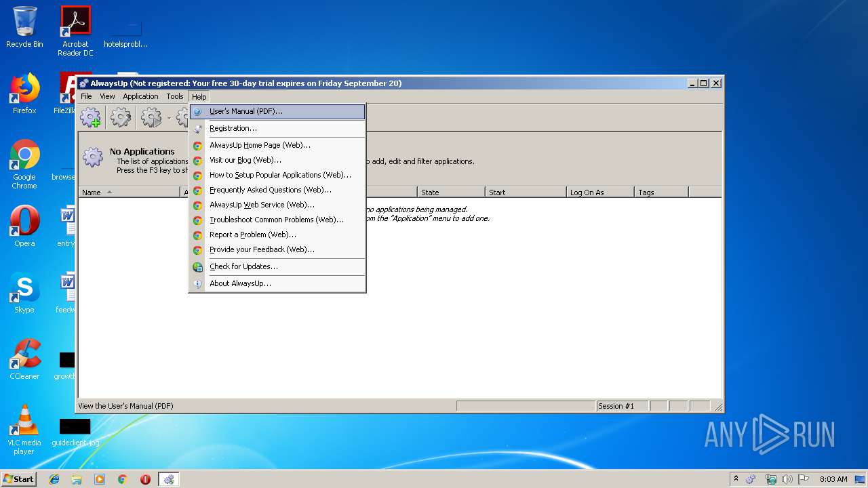
Task: Select Troubleshoot Common Problems (Web)
Action: coord(277,220)
